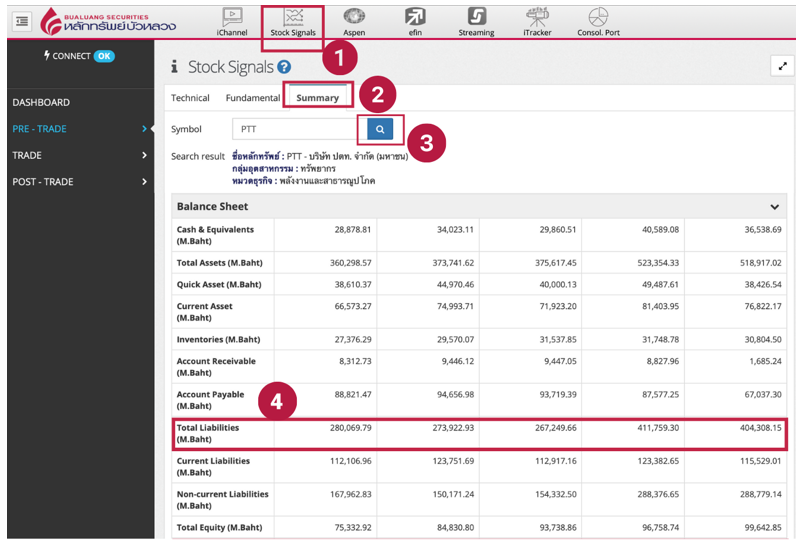Image resolution: width=803 pixels, height=549 pixels.
Task: Click the info icon beside Stock Signals
Action: pos(175,67)
